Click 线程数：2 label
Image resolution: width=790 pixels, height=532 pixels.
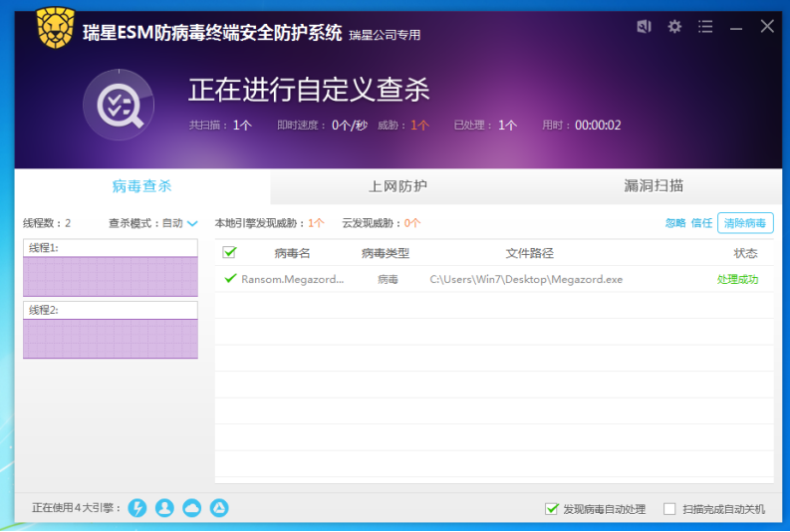pos(47,223)
